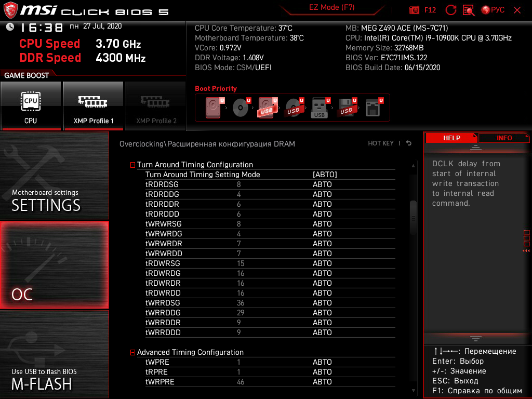Click the clock icon beside the time
The width and height of the screenshot is (532, 399).
point(10,27)
